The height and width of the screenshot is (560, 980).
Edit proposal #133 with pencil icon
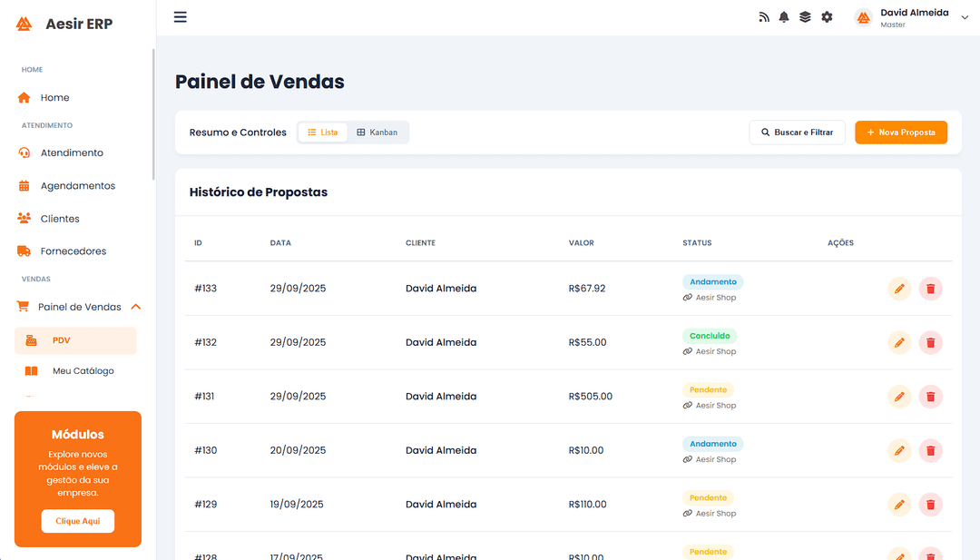click(899, 289)
